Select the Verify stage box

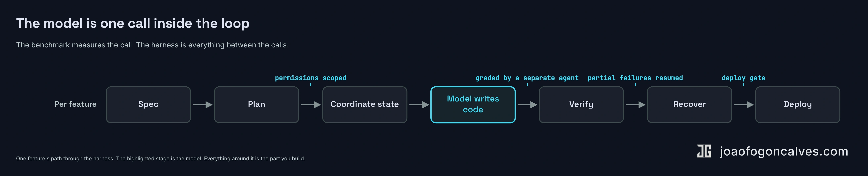(x=581, y=105)
